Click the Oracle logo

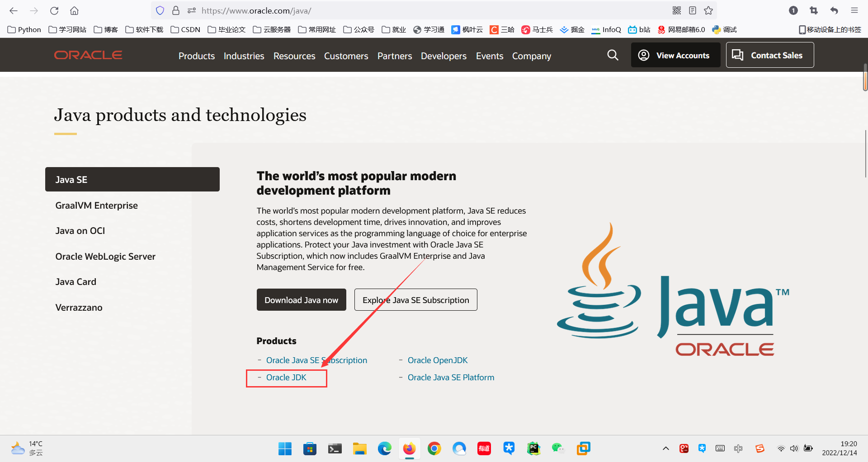[88, 55]
